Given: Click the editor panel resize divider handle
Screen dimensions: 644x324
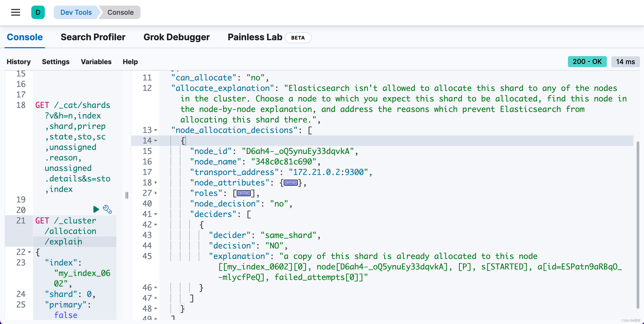Looking at the screenshot, I should pos(127,195).
